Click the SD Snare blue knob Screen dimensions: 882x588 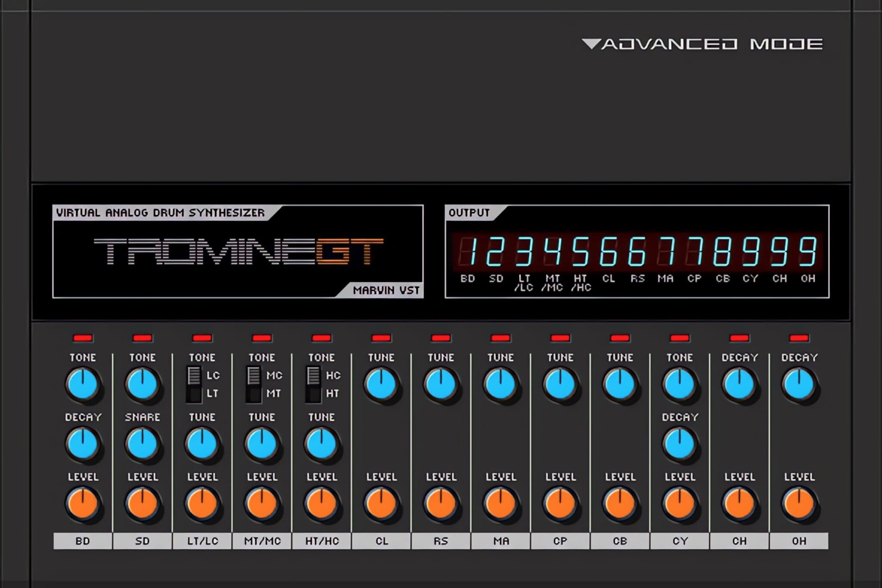[x=142, y=444]
